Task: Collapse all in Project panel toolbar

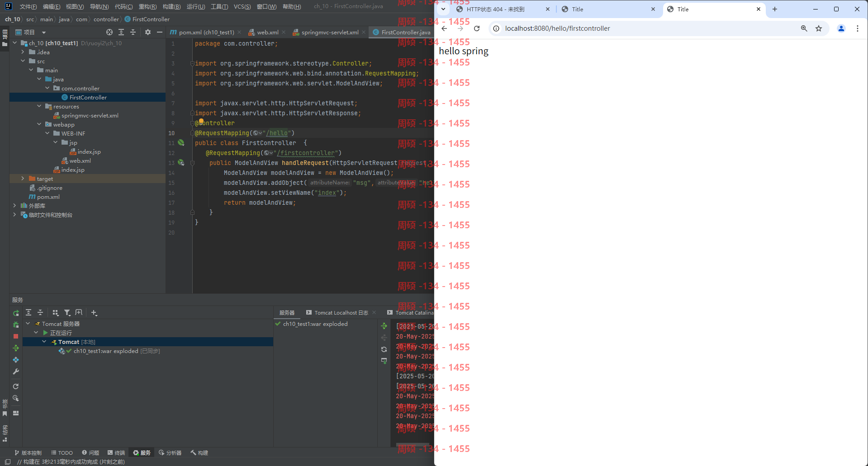Action: (133, 32)
